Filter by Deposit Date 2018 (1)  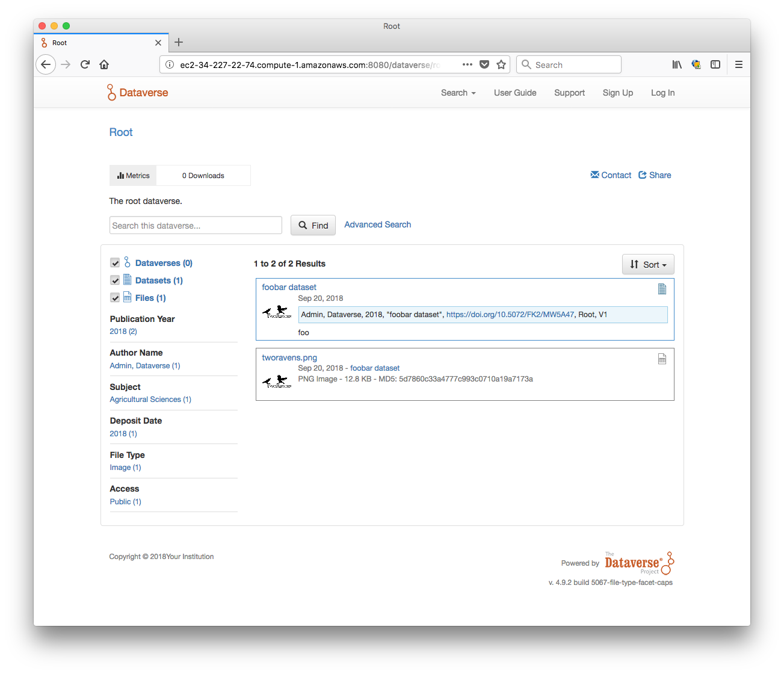point(123,434)
